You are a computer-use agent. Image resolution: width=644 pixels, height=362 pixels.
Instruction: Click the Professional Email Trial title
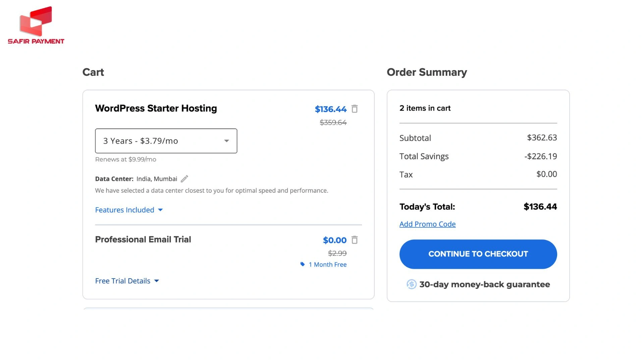[x=143, y=240]
